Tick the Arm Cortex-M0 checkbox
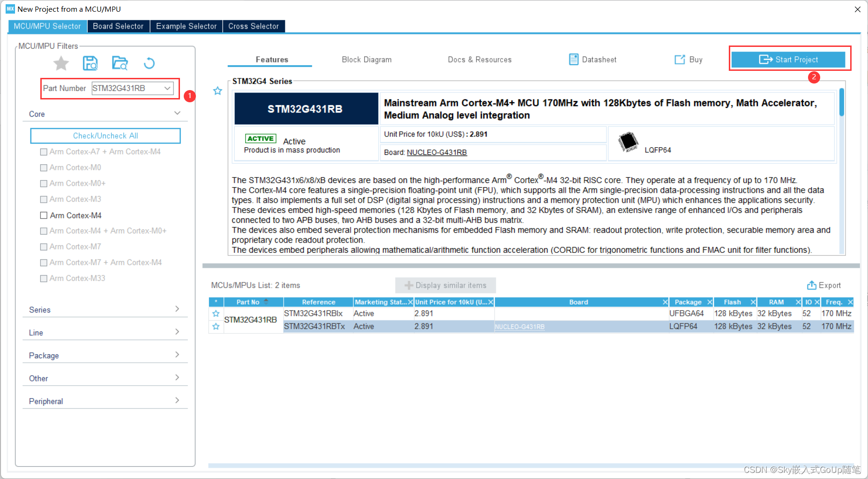 click(x=44, y=167)
